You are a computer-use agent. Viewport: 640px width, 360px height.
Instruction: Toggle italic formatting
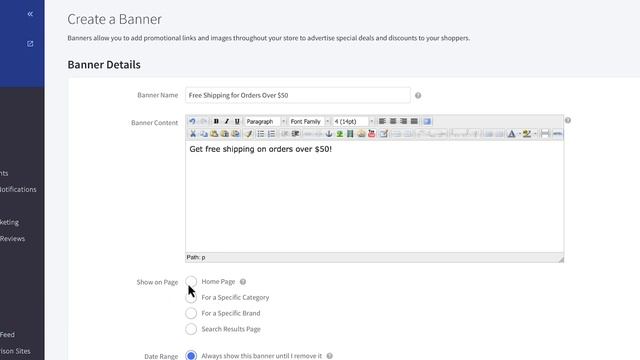click(x=227, y=121)
